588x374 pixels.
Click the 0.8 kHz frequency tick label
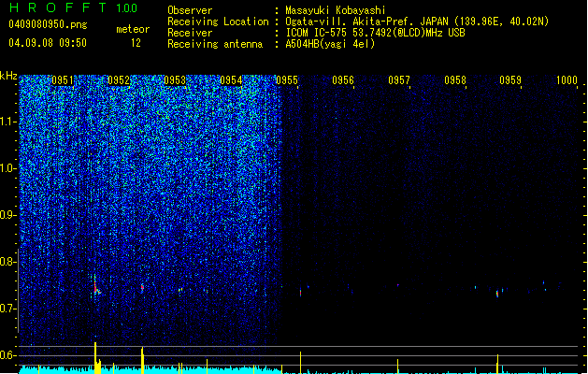tap(7, 262)
